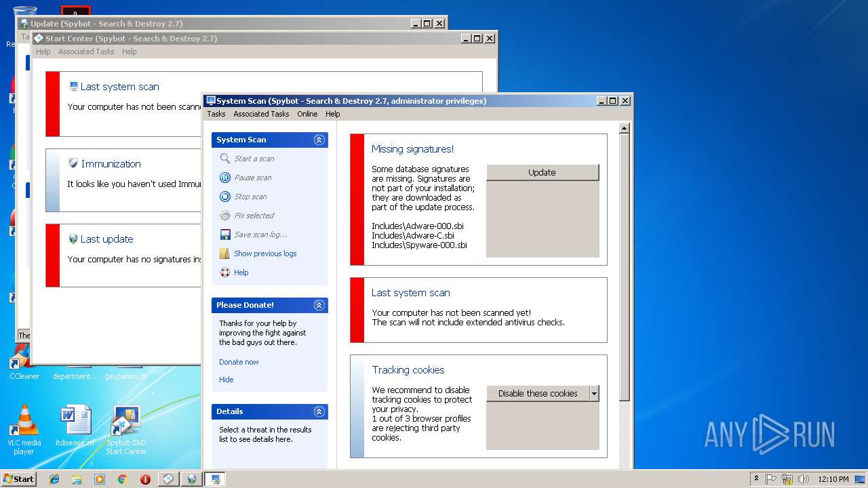Open Windows Explorer from the taskbar
This screenshot has height=488, width=868.
pyautogui.click(x=77, y=479)
